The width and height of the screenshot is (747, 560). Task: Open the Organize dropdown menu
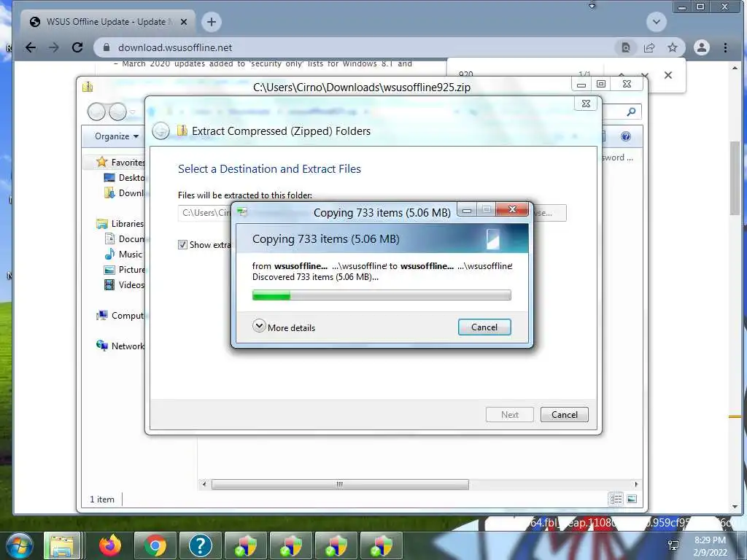[x=117, y=136]
